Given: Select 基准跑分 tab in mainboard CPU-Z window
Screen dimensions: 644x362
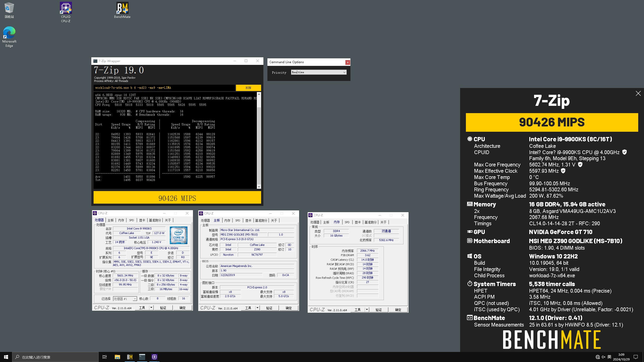Looking at the screenshot, I should click(x=261, y=220).
